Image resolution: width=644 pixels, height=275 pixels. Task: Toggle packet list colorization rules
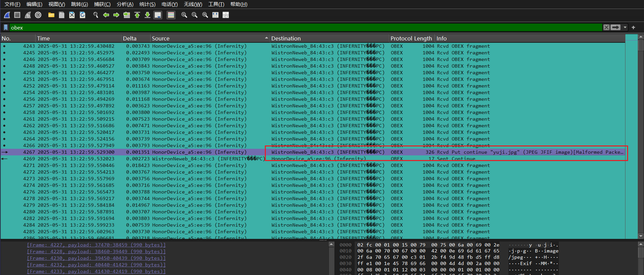(x=171, y=15)
